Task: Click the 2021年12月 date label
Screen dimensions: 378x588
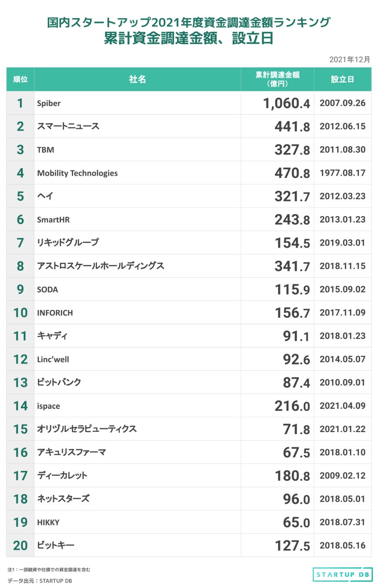Action: pos(349,59)
